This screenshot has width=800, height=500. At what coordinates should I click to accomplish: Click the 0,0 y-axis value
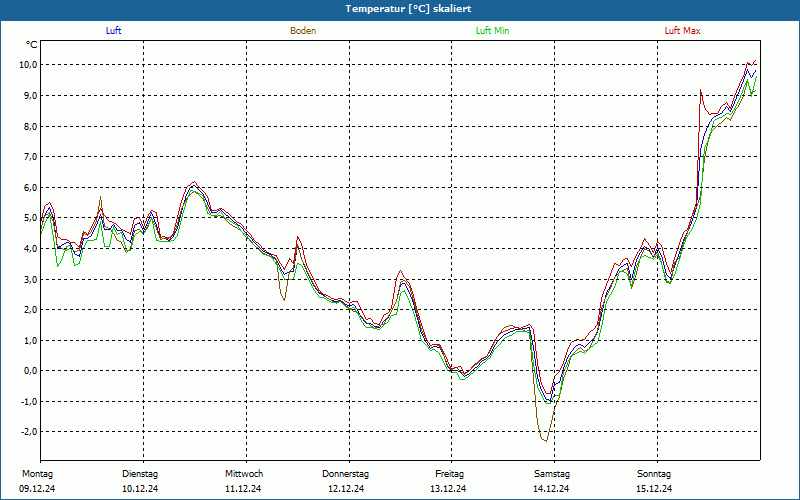tap(31, 371)
